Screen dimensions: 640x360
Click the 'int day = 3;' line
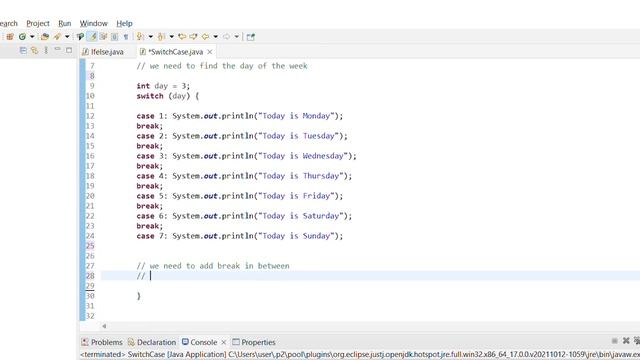click(163, 86)
